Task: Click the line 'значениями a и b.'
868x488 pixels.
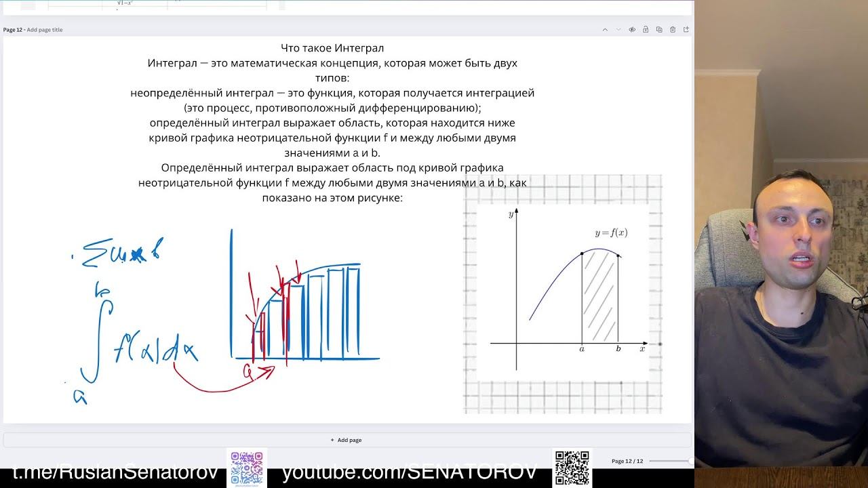Action: [332, 153]
